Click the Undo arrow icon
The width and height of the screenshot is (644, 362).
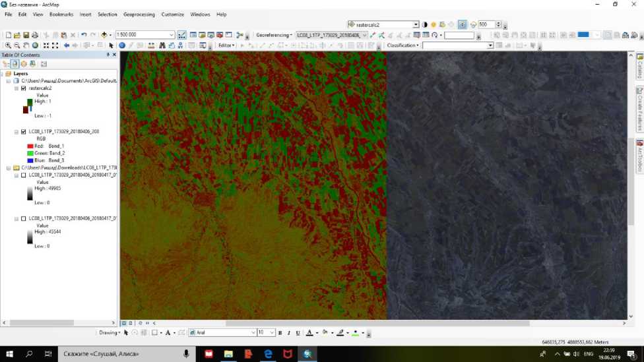tap(84, 35)
